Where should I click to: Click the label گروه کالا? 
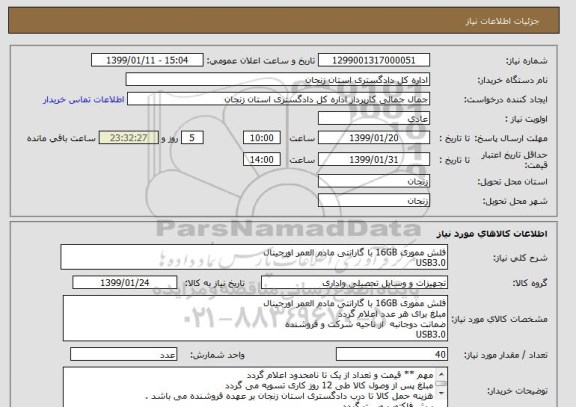(530, 283)
